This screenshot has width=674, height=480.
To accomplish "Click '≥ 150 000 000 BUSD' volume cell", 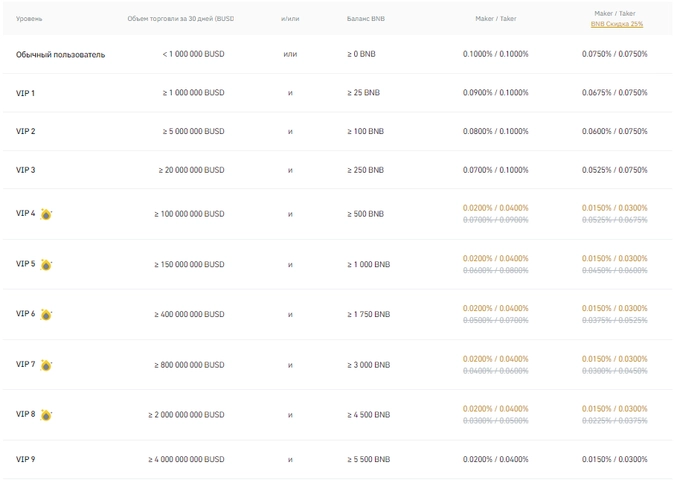I will point(189,264).
